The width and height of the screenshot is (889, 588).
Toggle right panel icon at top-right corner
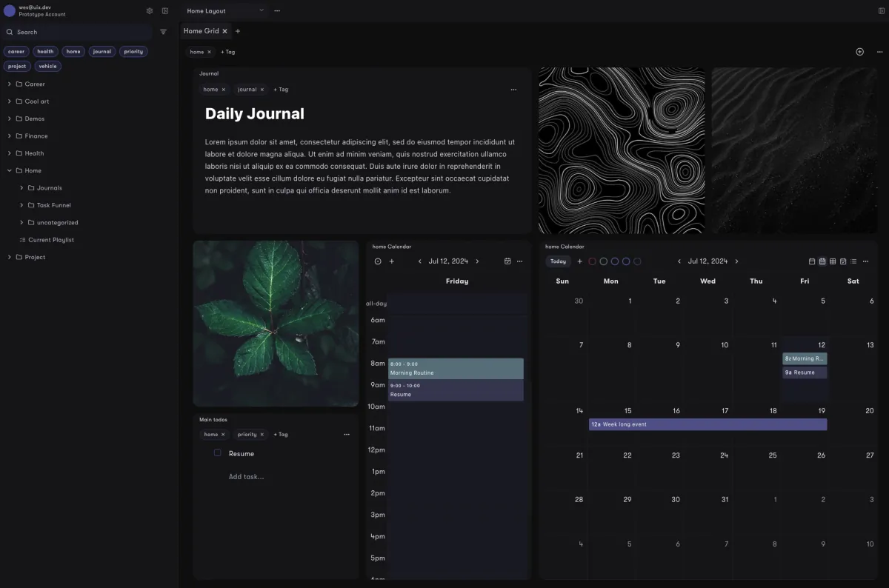(882, 11)
